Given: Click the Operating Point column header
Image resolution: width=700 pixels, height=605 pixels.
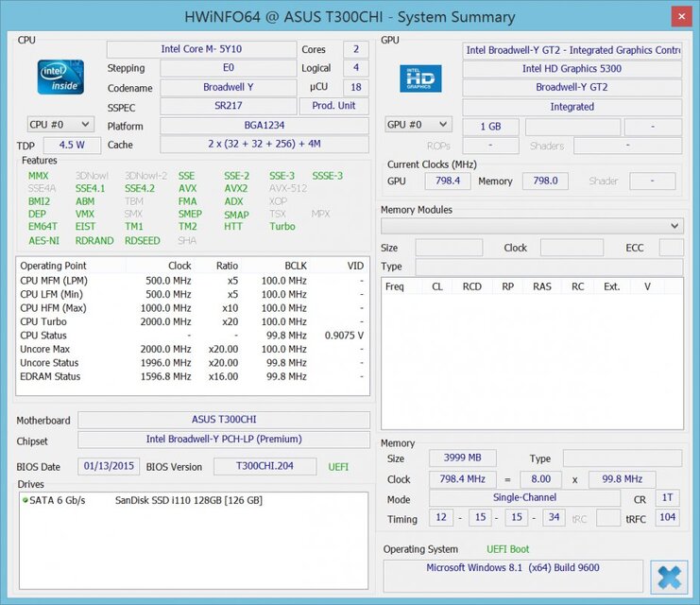Looking at the screenshot, I should 54,266.
